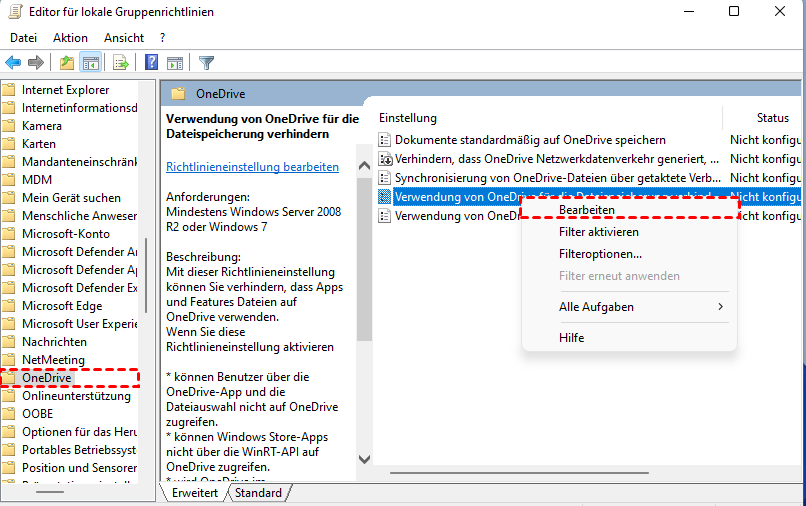Click the Filter funnel toolbar icon
Screen dimensions: 806x506
[206, 63]
